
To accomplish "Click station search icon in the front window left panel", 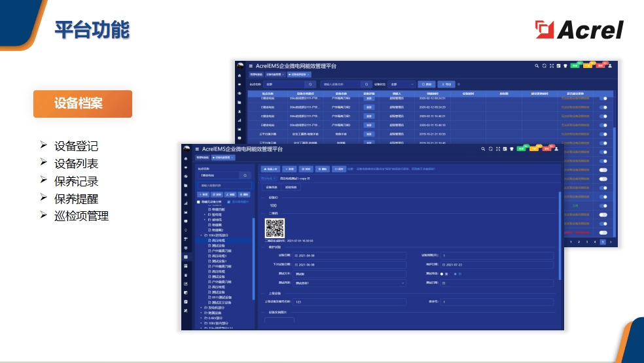I will pyautogui.click(x=245, y=175).
